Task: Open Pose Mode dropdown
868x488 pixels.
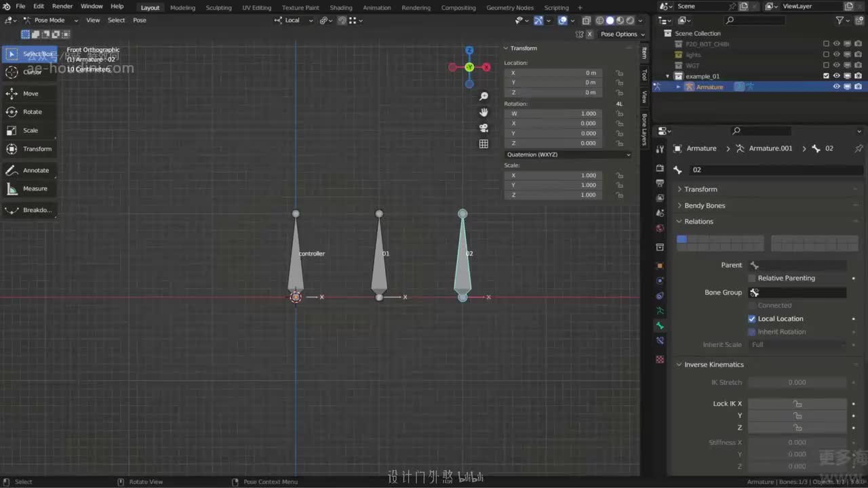Action: 51,20
